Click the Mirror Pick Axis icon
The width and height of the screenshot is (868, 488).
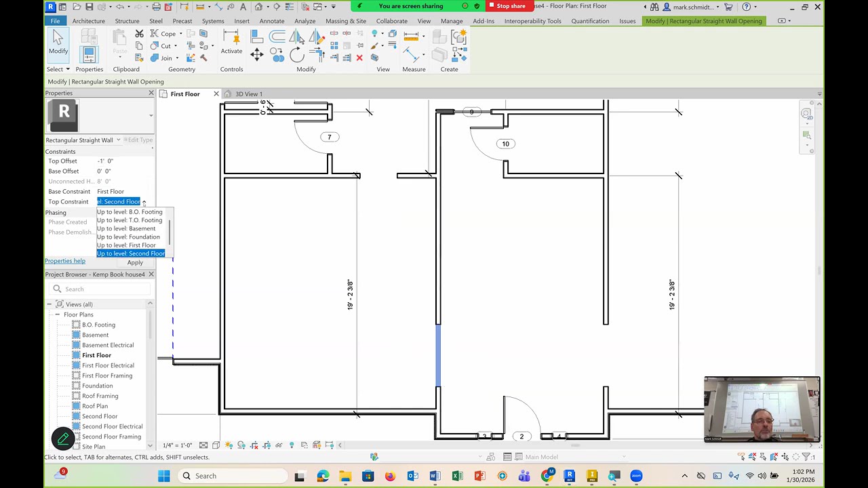pos(297,36)
